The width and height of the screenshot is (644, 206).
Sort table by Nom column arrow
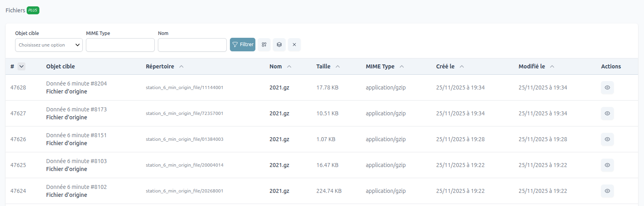[x=289, y=66]
